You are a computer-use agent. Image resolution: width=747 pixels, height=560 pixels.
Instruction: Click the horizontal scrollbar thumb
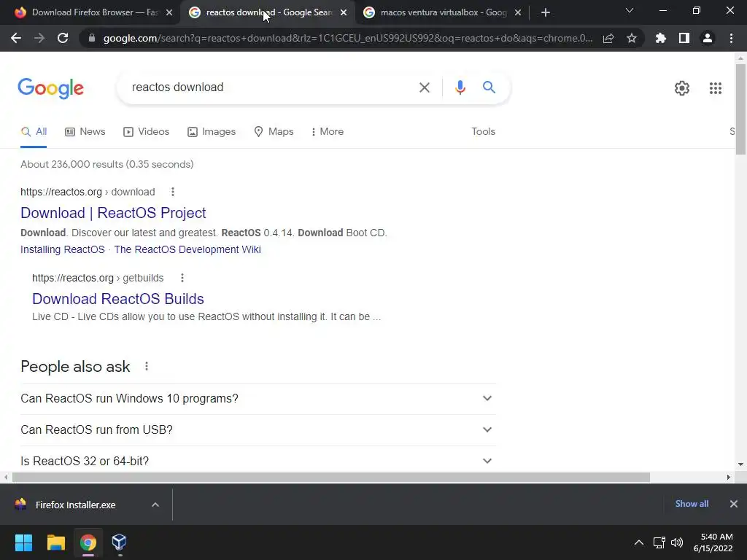coord(330,477)
